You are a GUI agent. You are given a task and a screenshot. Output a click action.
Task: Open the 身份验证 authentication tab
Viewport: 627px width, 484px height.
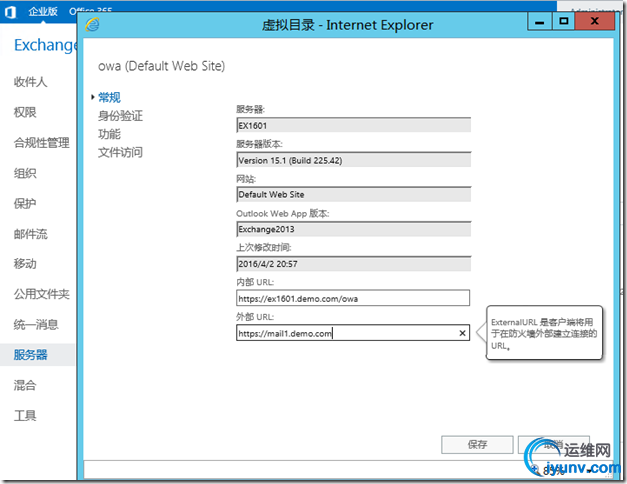[x=120, y=116]
